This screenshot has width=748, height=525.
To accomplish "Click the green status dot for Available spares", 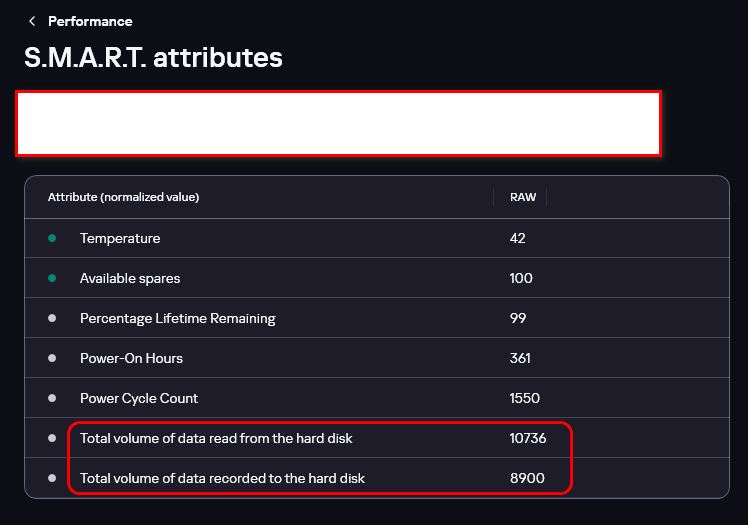I will [x=52, y=278].
